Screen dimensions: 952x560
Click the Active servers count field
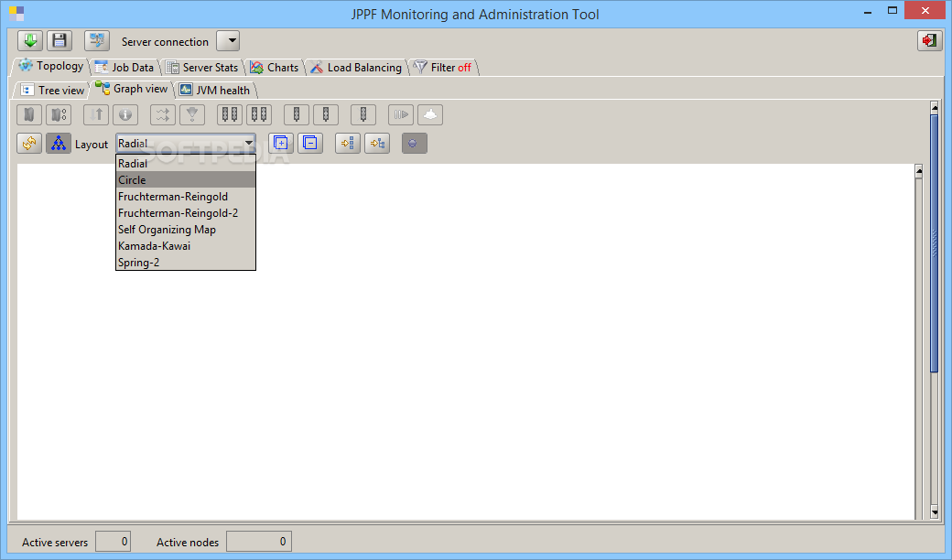pos(113,541)
